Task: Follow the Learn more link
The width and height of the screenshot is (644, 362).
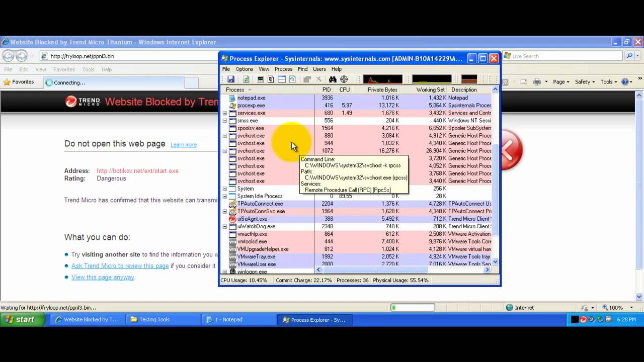Action: (184, 145)
